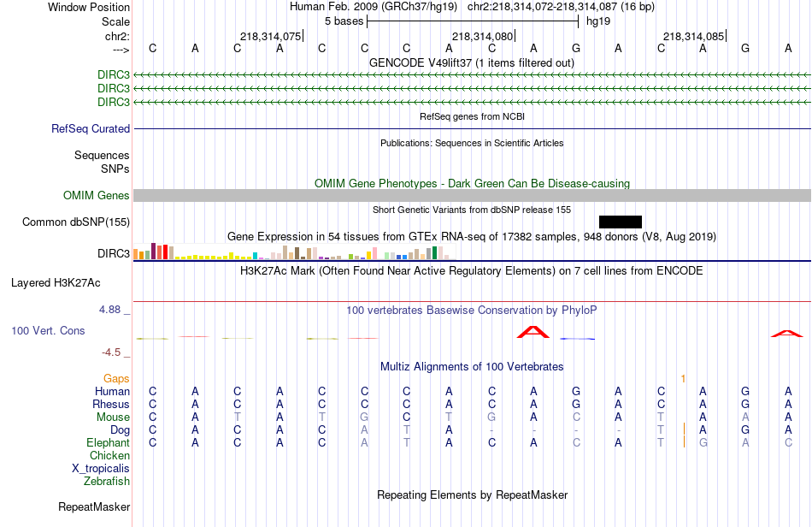Click the hg19 label beside scale bar
This screenshot has width=812, height=527.
(598, 21)
